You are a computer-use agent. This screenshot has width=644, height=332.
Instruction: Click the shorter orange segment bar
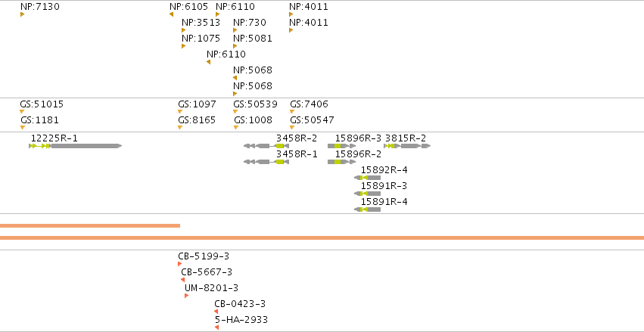point(90,225)
